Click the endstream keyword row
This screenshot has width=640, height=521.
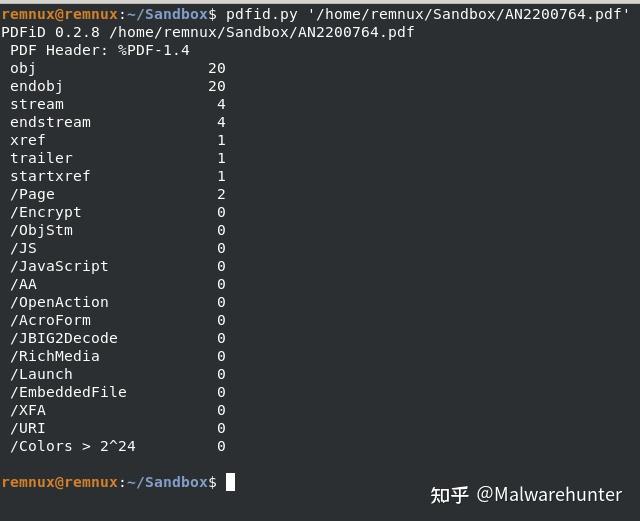click(x=50, y=122)
